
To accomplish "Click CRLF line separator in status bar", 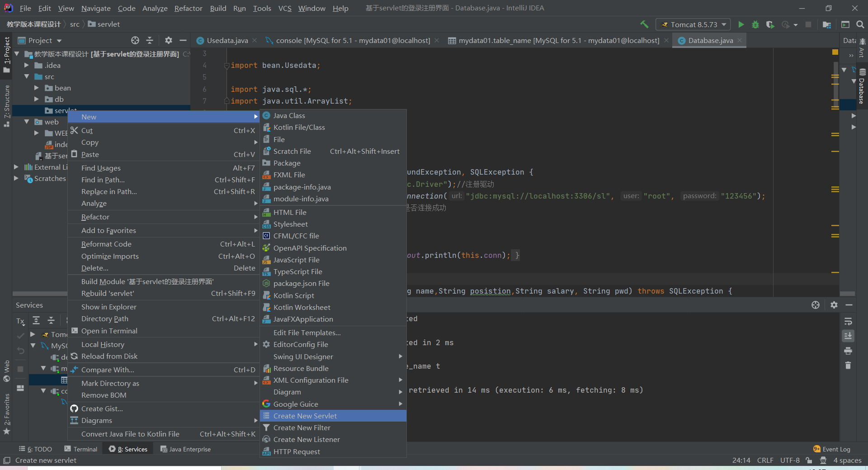I will coord(765,461).
